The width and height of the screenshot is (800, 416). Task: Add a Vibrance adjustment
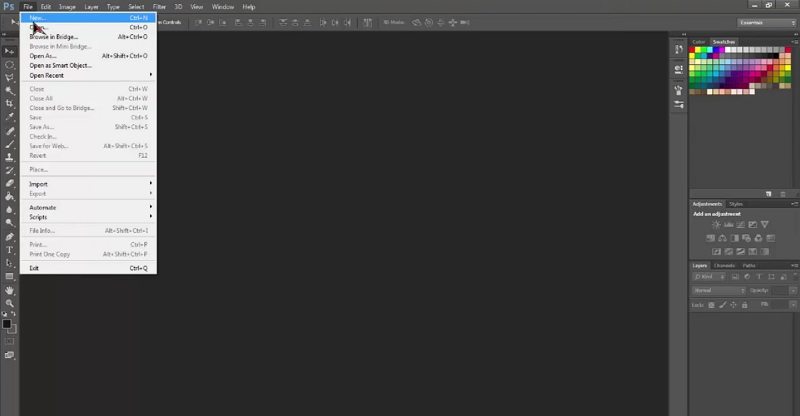click(765, 225)
